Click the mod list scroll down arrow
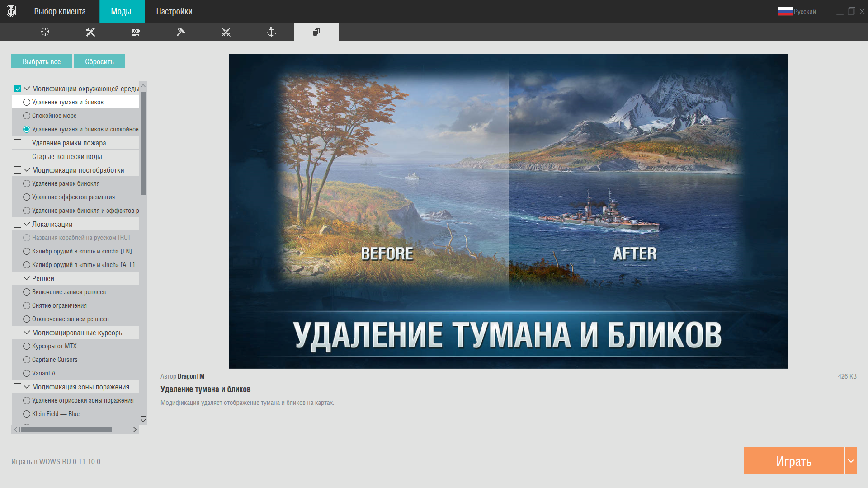This screenshot has height=488, width=868. click(x=143, y=420)
